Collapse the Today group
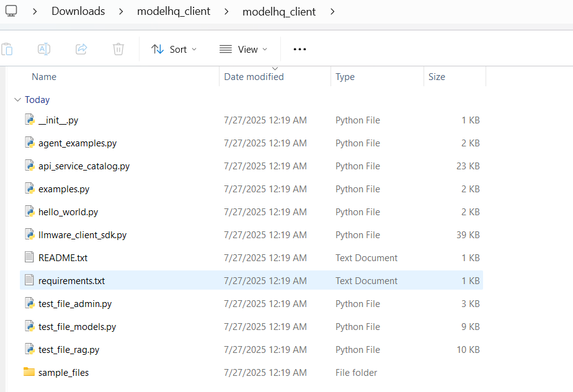 17,100
